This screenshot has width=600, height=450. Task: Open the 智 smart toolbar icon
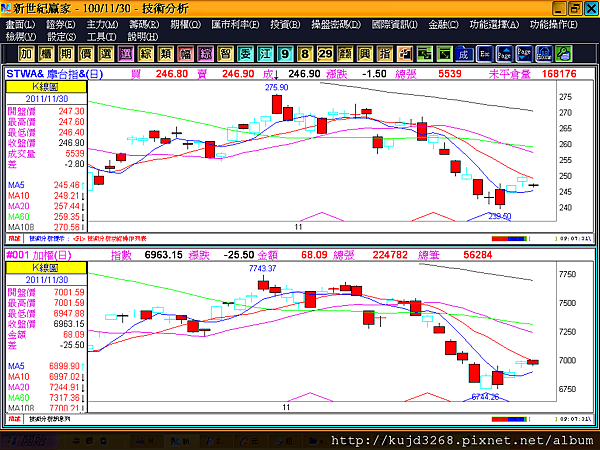pos(225,54)
